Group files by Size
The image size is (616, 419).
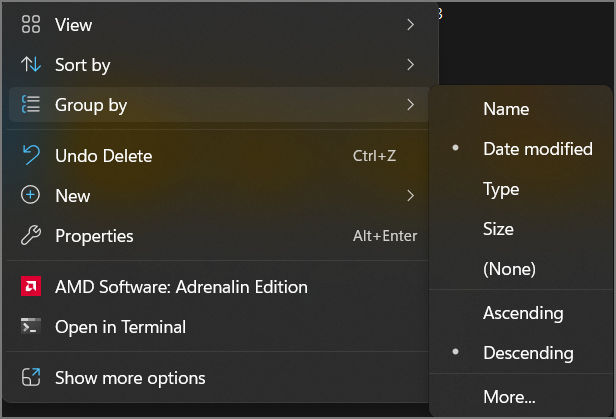point(498,229)
